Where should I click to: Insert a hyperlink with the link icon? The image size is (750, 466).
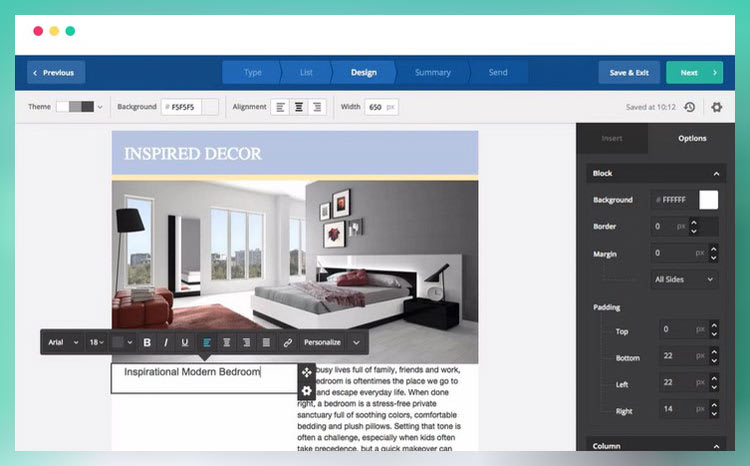[x=287, y=342]
